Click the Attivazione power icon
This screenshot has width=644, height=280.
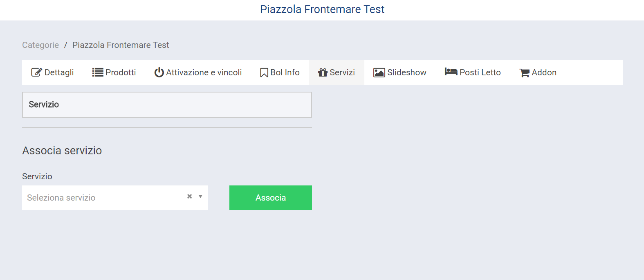coord(159,72)
